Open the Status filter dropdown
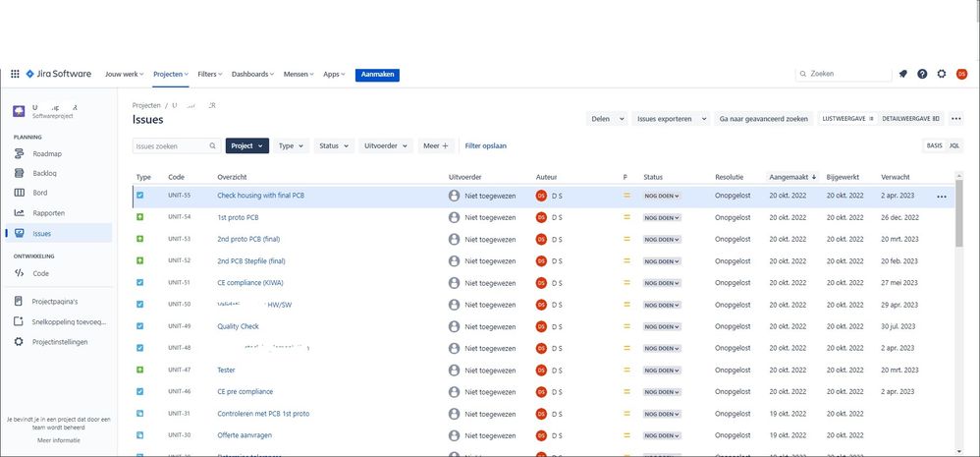The height and width of the screenshot is (457, 980). point(335,145)
